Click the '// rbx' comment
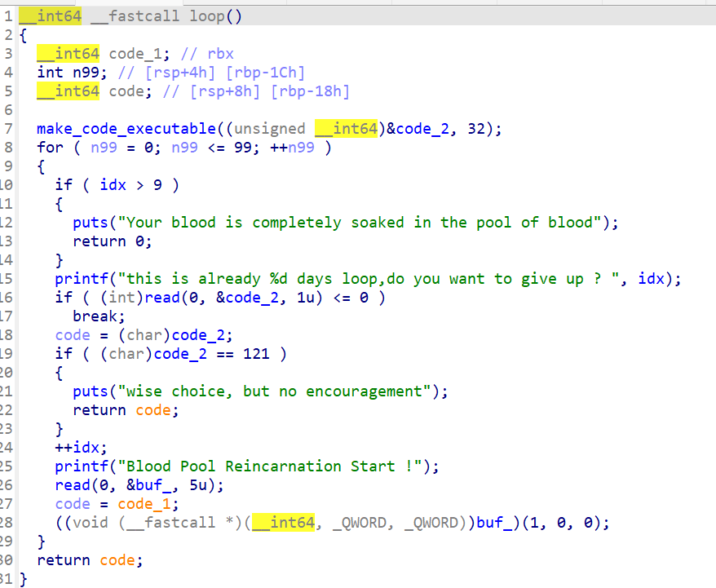 coord(207,54)
